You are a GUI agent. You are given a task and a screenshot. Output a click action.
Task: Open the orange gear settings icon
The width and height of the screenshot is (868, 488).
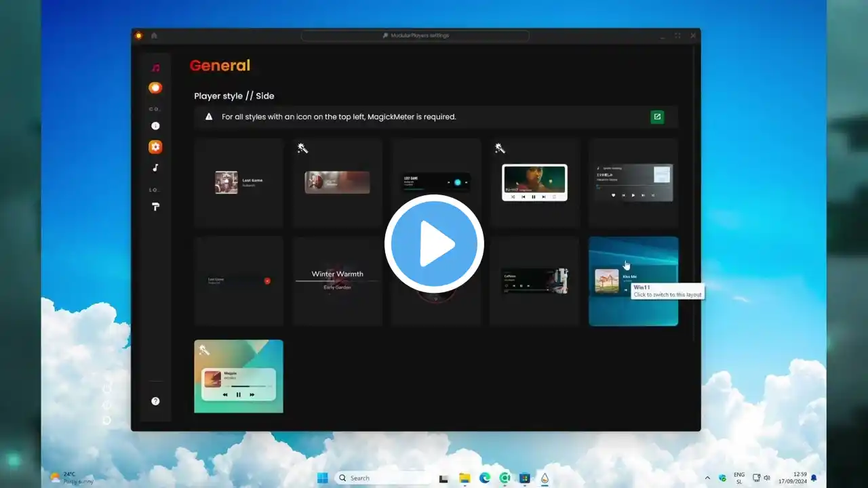pyautogui.click(x=155, y=146)
